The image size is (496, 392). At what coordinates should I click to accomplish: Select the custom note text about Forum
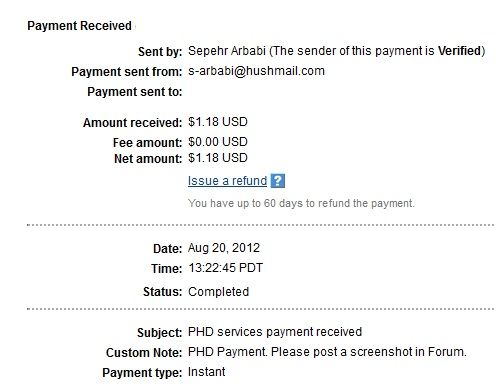327,352
